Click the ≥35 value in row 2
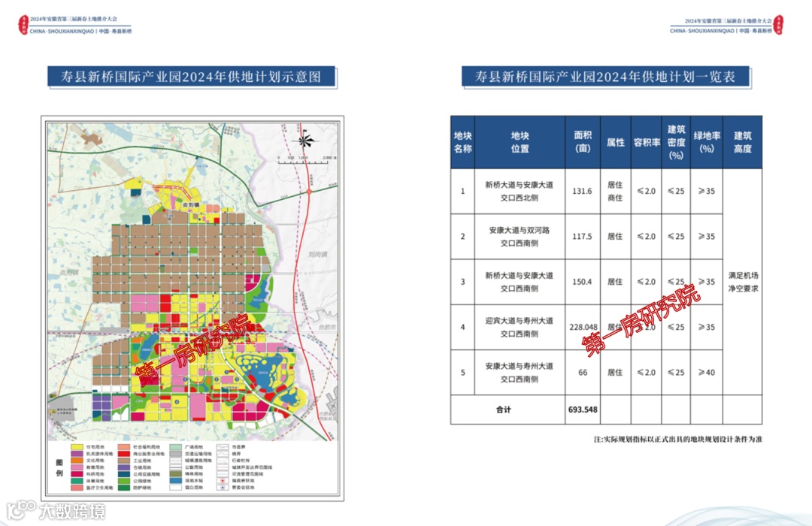Image resolution: width=812 pixels, height=526 pixels. point(706,237)
